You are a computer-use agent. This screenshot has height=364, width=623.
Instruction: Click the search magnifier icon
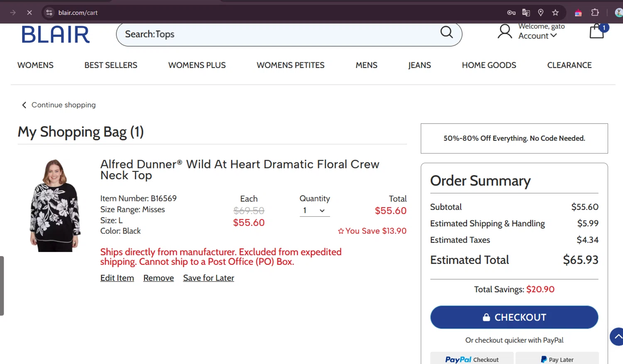[446, 32]
